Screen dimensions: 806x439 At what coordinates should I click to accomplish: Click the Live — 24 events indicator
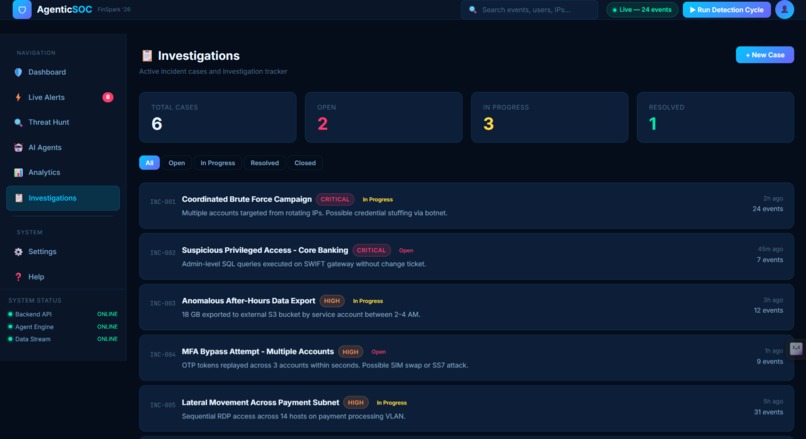643,10
